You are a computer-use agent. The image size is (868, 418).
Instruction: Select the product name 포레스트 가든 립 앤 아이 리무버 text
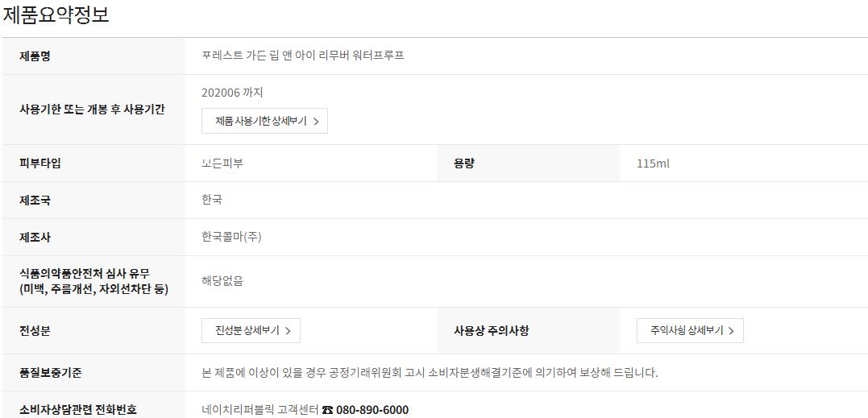[303, 56]
